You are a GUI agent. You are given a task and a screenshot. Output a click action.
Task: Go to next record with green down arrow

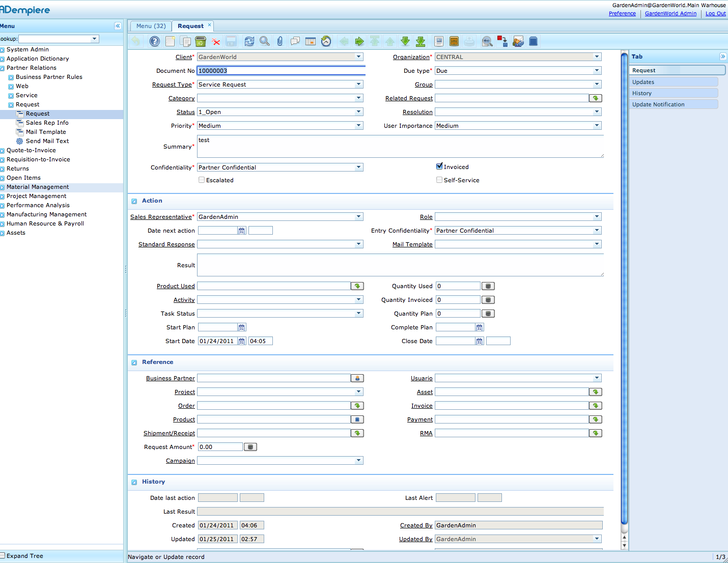[405, 41]
